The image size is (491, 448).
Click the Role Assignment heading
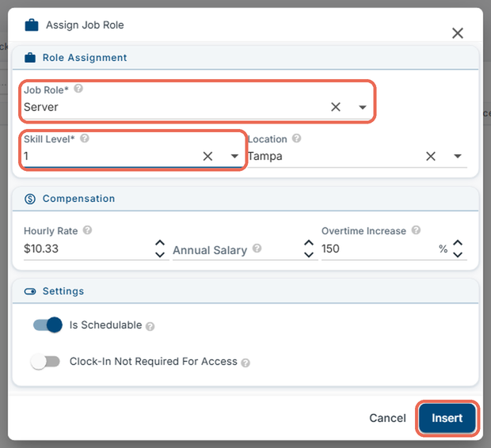coord(85,58)
